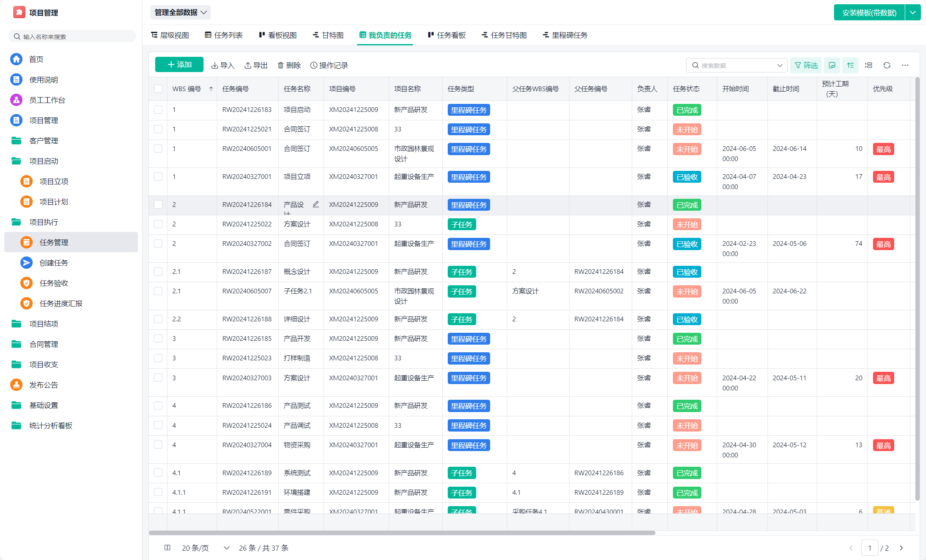
Task: Click the 创建任务 paper-plane icon
Action: click(x=26, y=262)
